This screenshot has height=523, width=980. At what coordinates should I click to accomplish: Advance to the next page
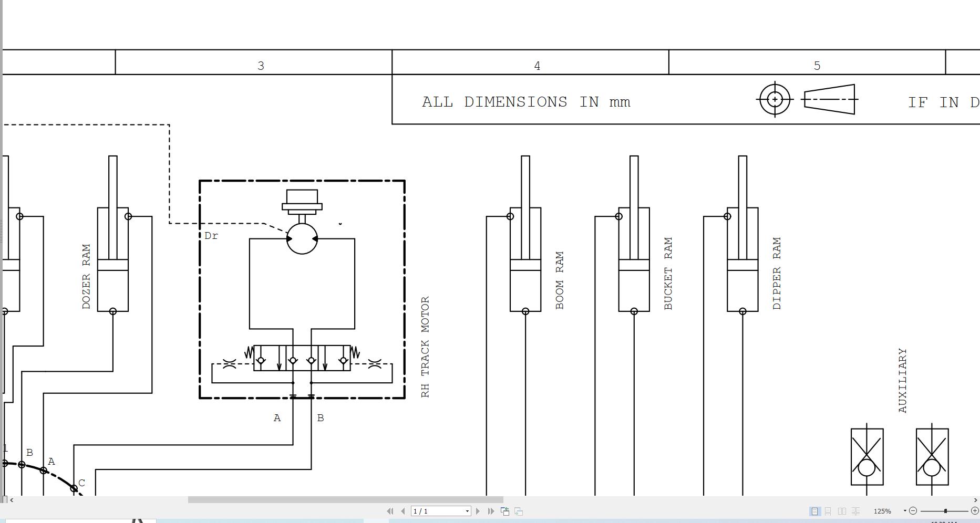tap(478, 511)
